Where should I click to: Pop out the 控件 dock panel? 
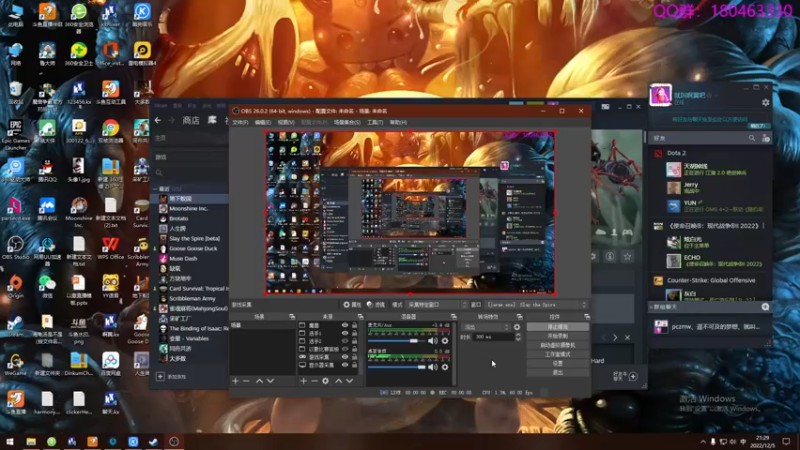click(x=587, y=317)
